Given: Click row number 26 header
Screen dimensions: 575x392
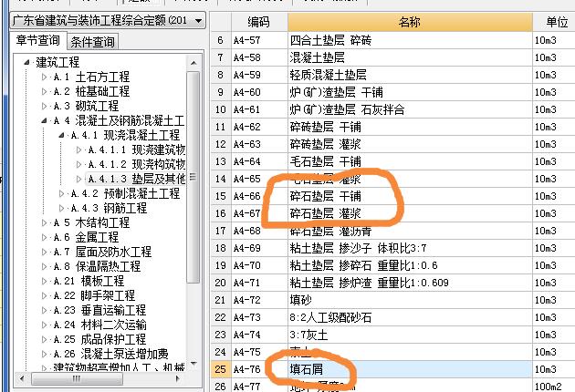Looking at the screenshot, I should (x=221, y=386).
